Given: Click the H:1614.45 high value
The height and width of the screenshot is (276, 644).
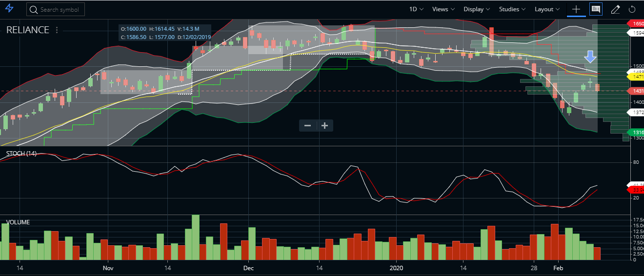Looking at the screenshot, I should click(x=162, y=29).
